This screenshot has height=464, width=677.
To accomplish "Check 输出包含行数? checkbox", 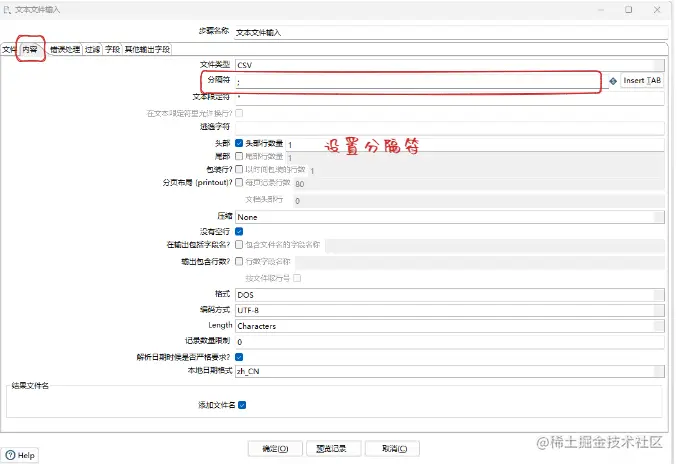I will (x=239, y=261).
